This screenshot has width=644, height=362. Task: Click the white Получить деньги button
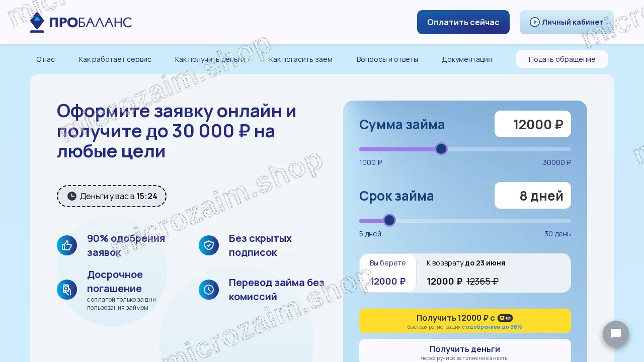pos(465,351)
